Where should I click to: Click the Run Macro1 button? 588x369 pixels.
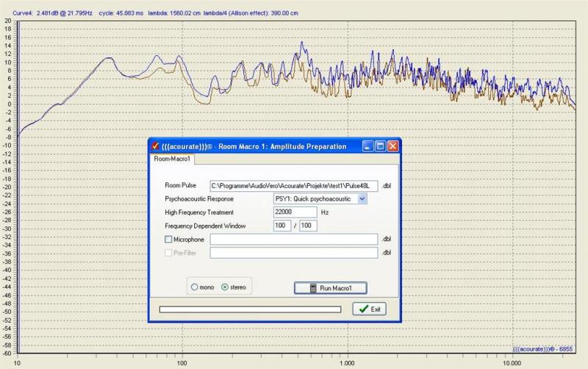[330, 288]
